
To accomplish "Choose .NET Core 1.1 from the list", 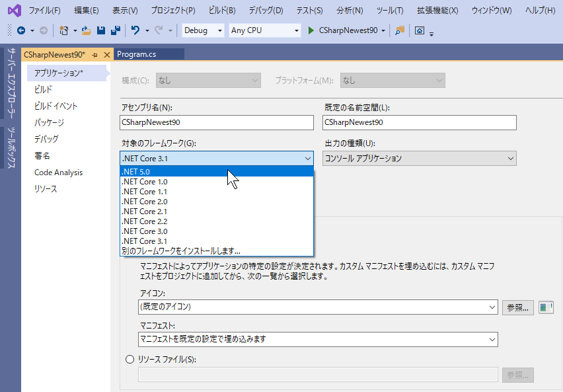I will pyautogui.click(x=217, y=192).
